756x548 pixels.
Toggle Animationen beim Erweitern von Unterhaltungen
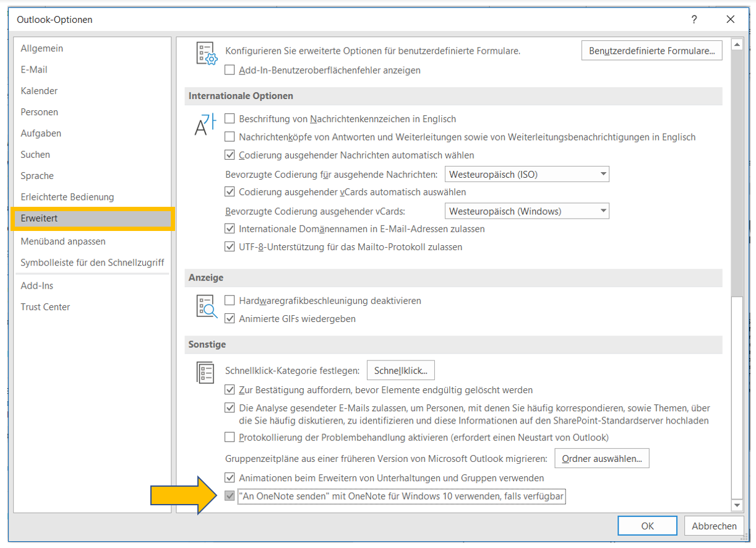[x=230, y=478]
